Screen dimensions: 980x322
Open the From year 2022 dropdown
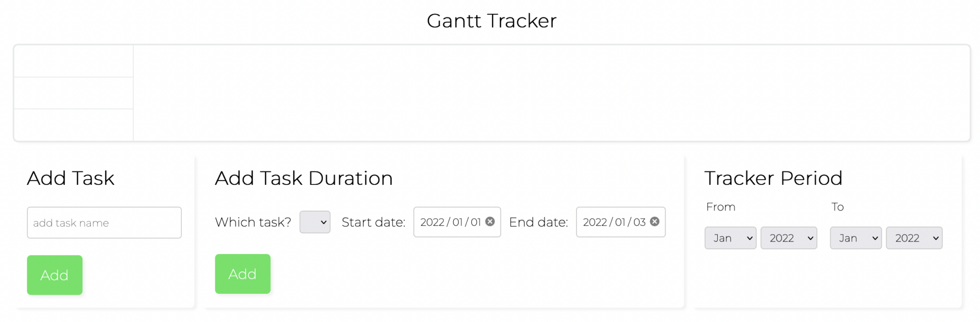[x=789, y=238]
